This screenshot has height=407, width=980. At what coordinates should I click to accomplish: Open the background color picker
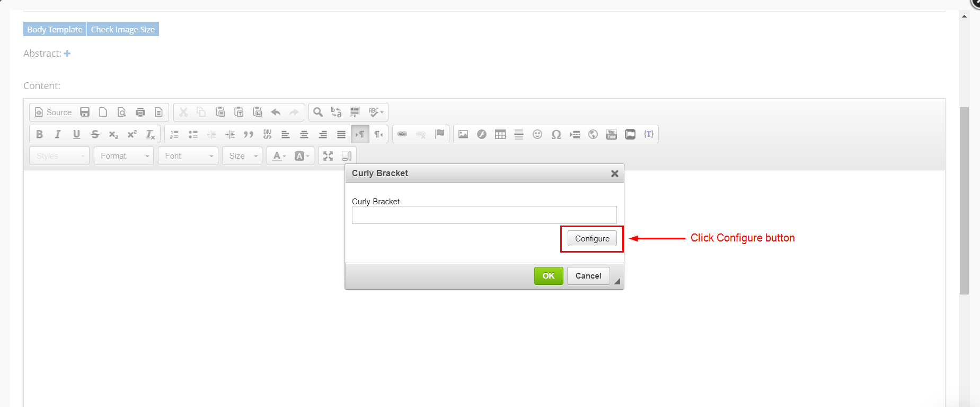coord(302,156)
